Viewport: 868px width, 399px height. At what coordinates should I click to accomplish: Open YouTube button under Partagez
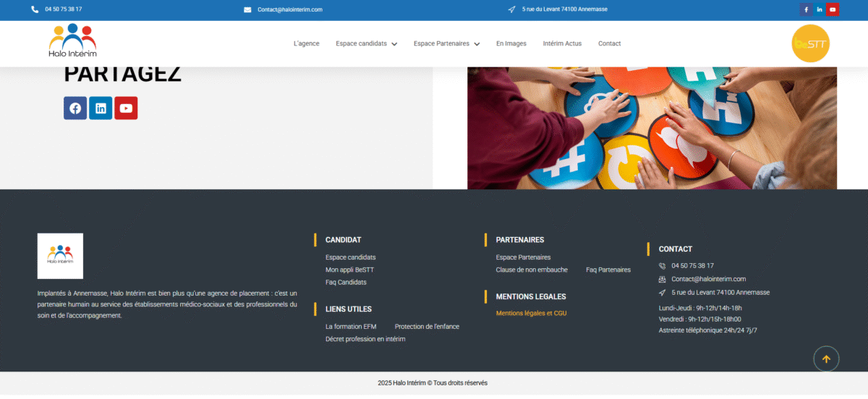pyautogui.click(x=126, y=108)
